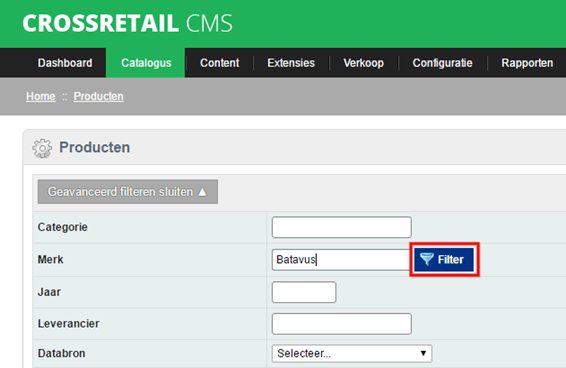Open the Catalogus tab
Image resolution: width=566 pixels, height=368 pixels.
pyautogui.click(x=146, y=63)
